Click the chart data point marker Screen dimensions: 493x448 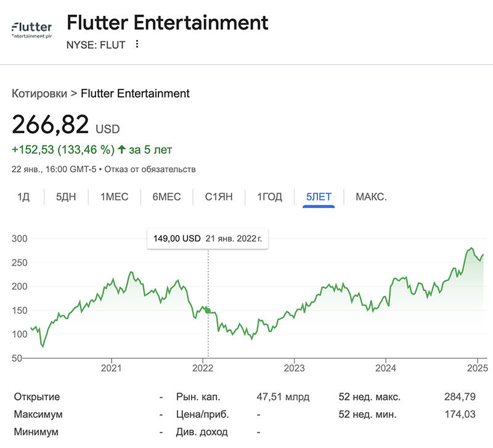(x=208, y=311)
